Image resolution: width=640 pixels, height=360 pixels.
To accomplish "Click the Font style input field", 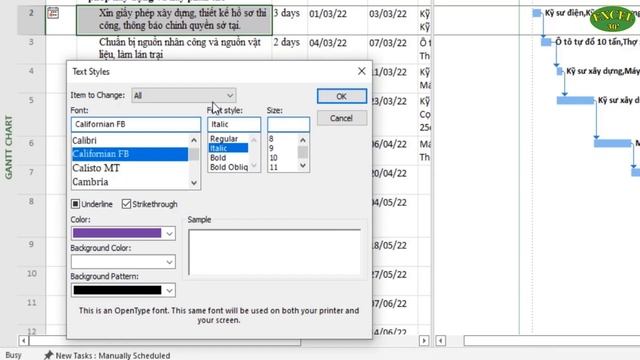I will point(234,124).
